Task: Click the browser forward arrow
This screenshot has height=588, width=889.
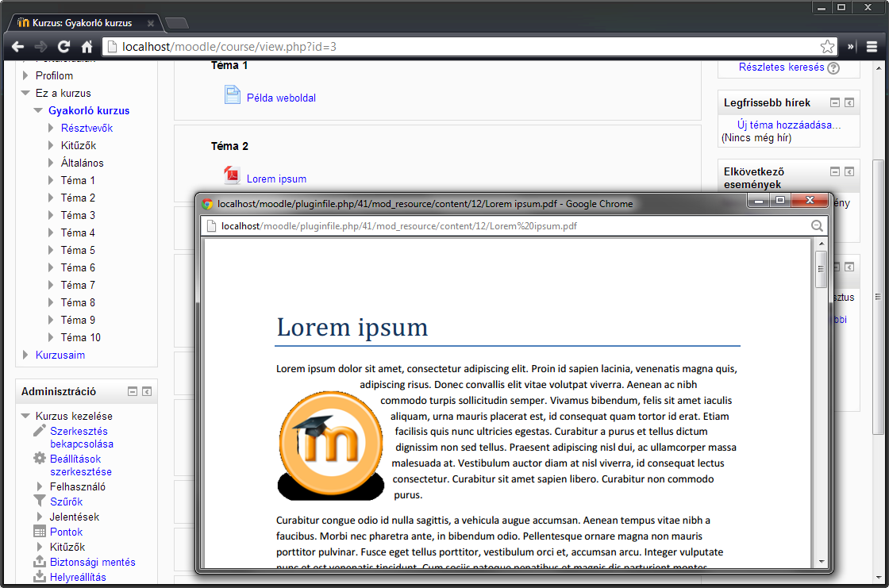Action: click(x=40, y=47)
